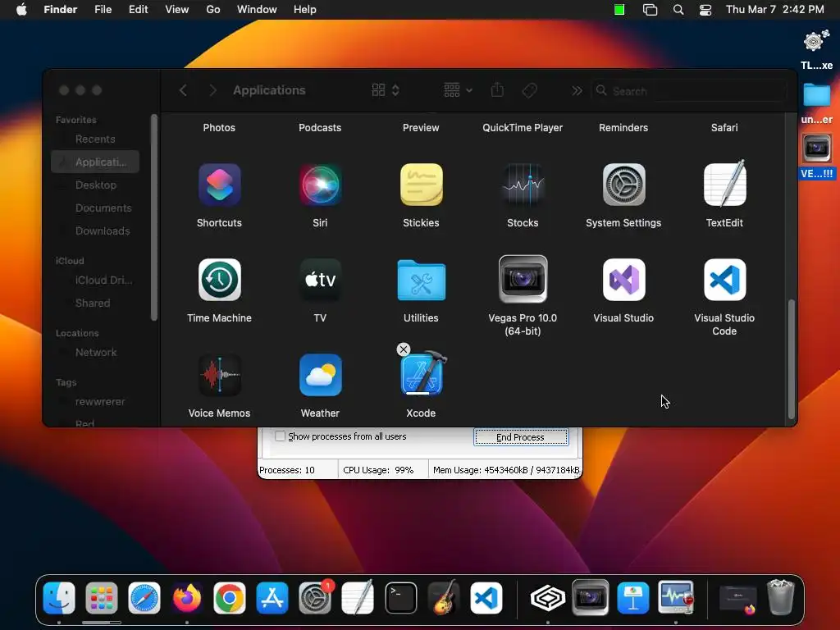Screen dimensions: 840x630
Task: Select Vegas Pro 10.0 (64-bit) icon
Action: (523, 279)
